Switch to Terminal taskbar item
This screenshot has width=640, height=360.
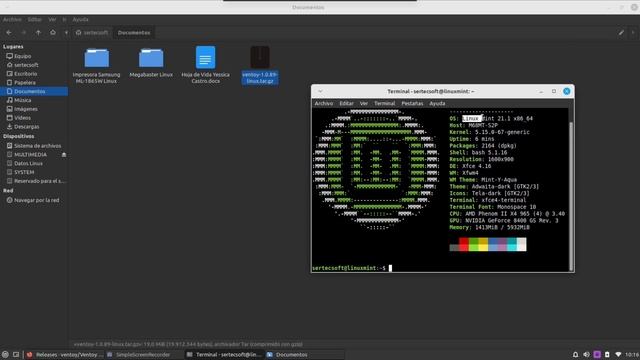point(223,355)
